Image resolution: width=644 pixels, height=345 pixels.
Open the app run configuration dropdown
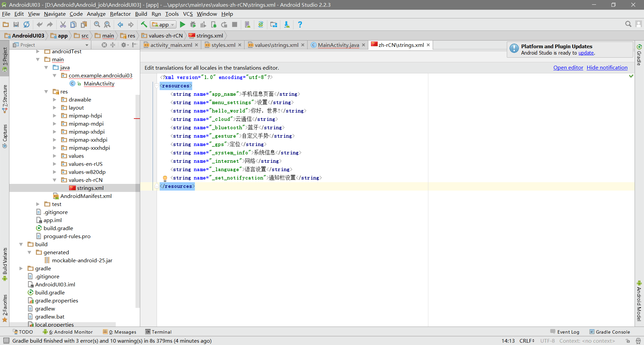pos(163,24)
